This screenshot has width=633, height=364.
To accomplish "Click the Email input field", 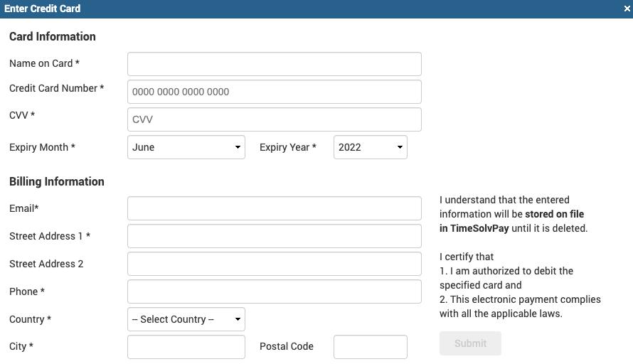I will point(274,208).
